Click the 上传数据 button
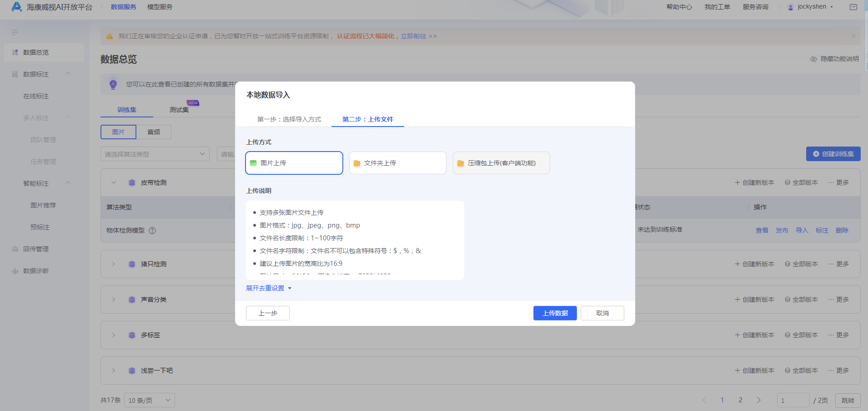This screenshot has height=411, width=868. pyautogui.click(x=555, y=313)
